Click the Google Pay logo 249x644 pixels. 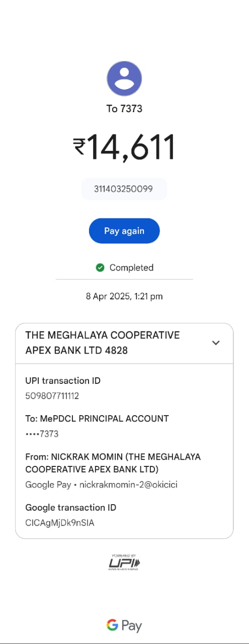click(124, 625)
